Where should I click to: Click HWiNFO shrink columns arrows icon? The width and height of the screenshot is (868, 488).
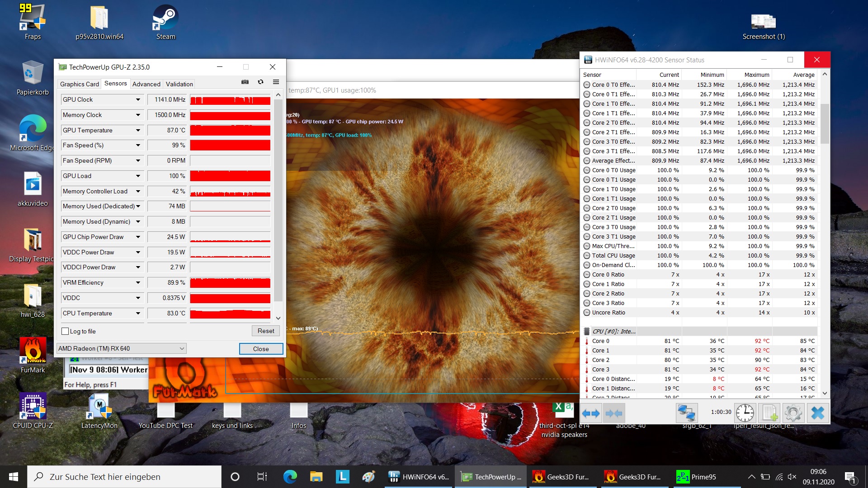[x=613, y=413]
